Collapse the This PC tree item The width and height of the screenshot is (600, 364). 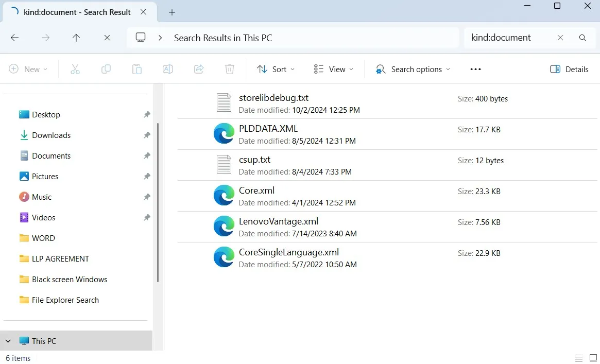[x=7, y=340]
